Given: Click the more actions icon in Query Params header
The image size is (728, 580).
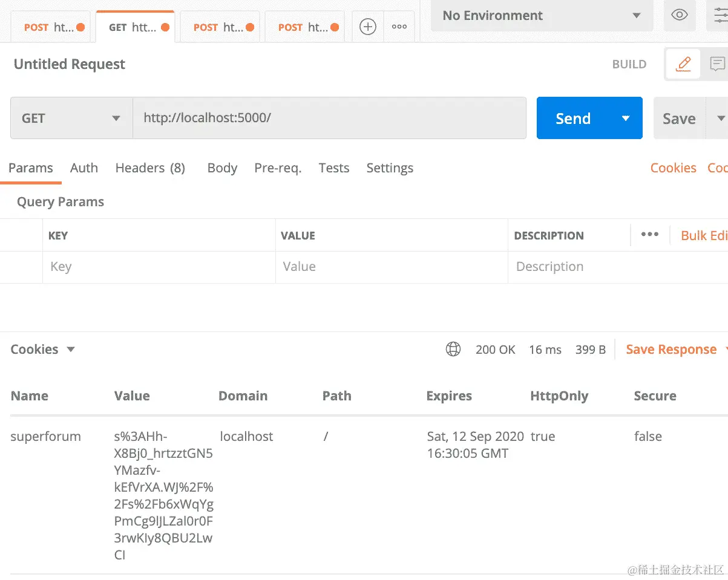Looking at the screenshot, I should [x=649, y=235].
